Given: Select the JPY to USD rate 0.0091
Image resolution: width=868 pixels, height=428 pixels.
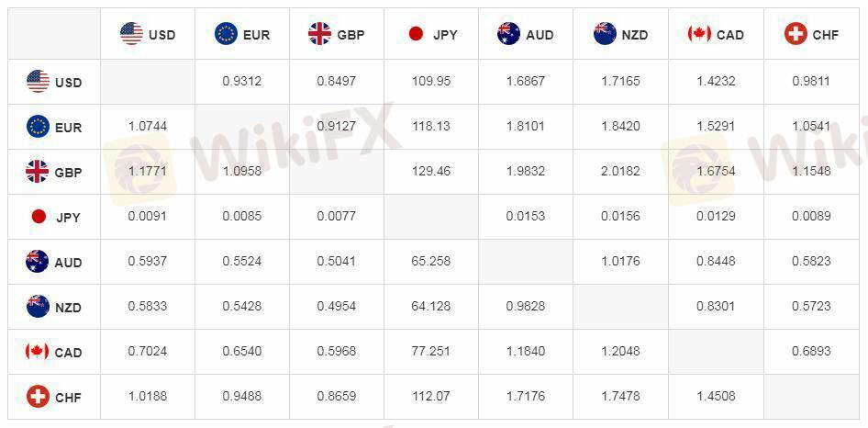Looking at the screenshot, I should coord(148,216).
